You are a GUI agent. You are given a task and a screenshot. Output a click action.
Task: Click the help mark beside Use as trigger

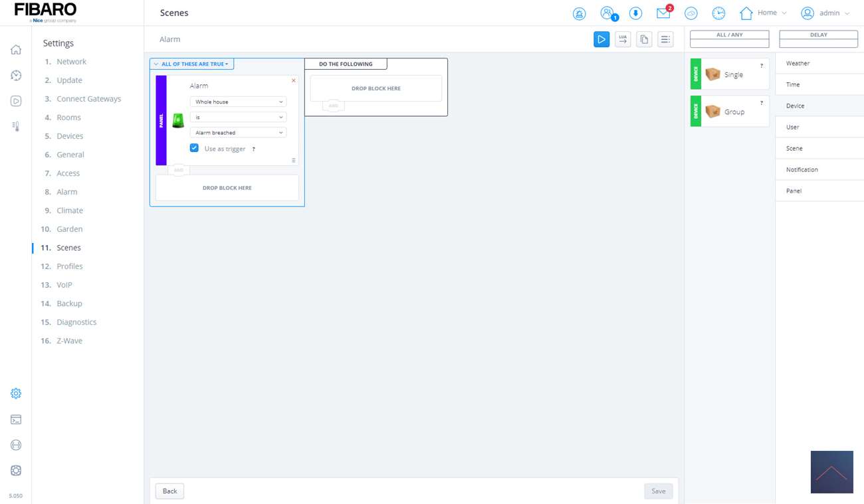[253, 149]
